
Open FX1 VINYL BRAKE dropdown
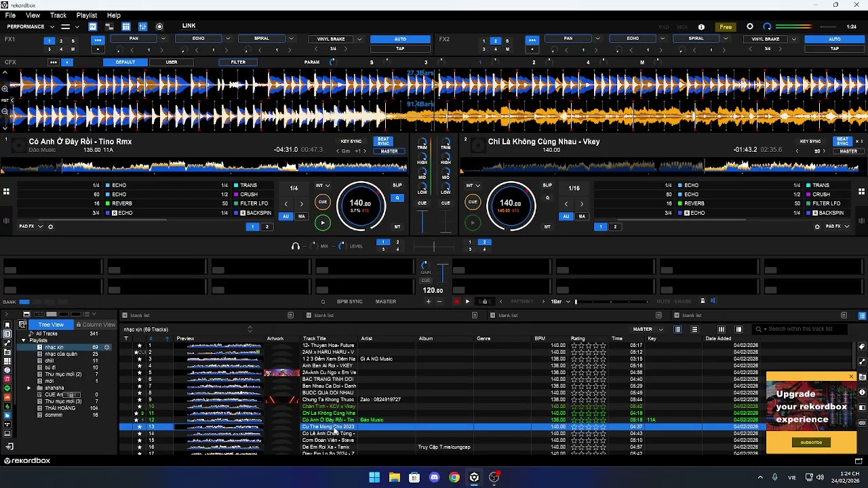point(359,39)
